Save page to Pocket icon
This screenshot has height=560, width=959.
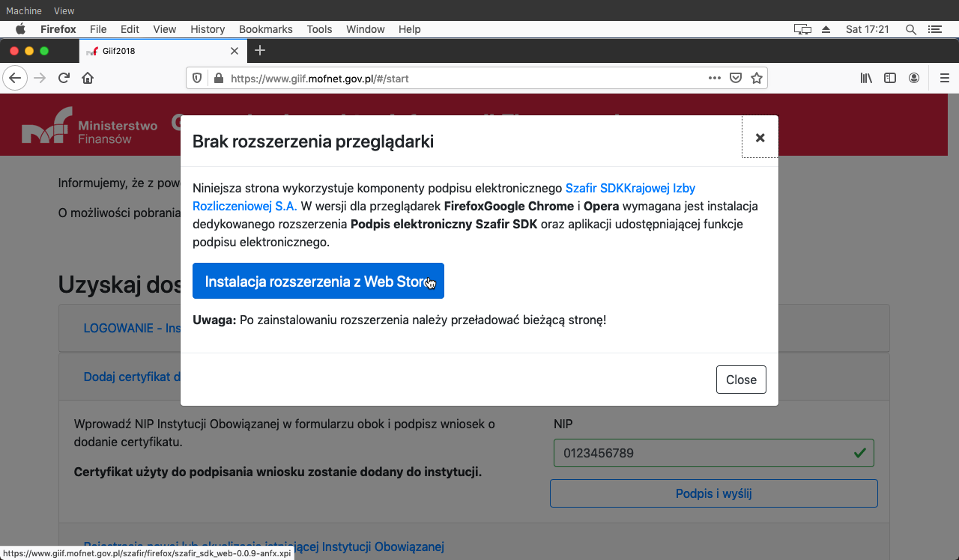736,78
